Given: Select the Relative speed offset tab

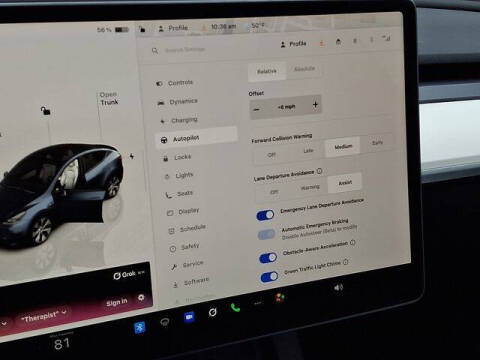Looking at the screenshot, I should pyautogui.click(x=267, y=71).
